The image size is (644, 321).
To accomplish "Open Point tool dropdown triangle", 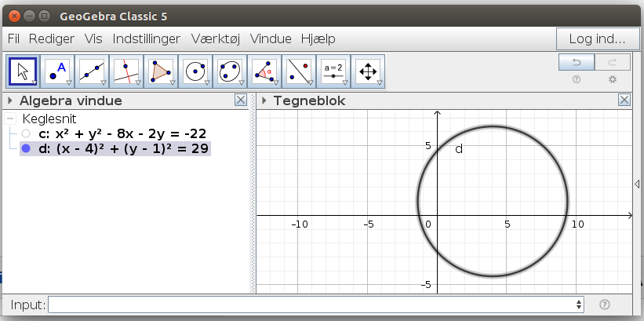I will (69, 83).
